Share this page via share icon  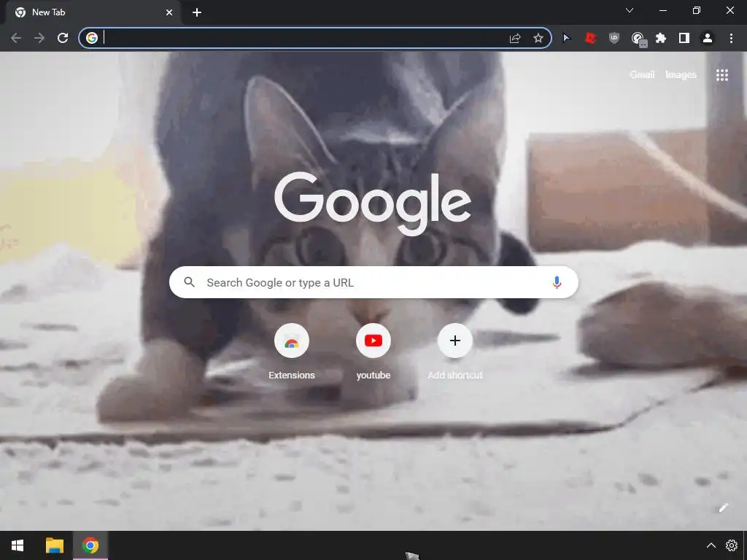(x=515, y=38)
